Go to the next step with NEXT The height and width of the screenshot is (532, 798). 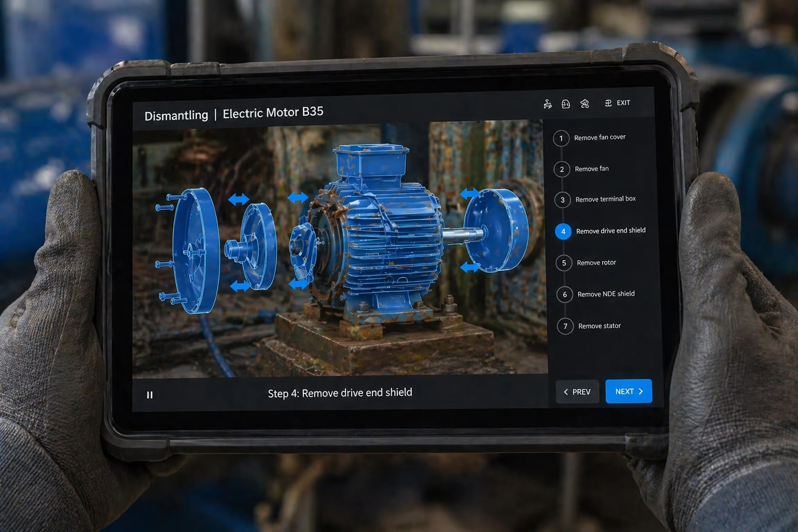click(629, 391)
